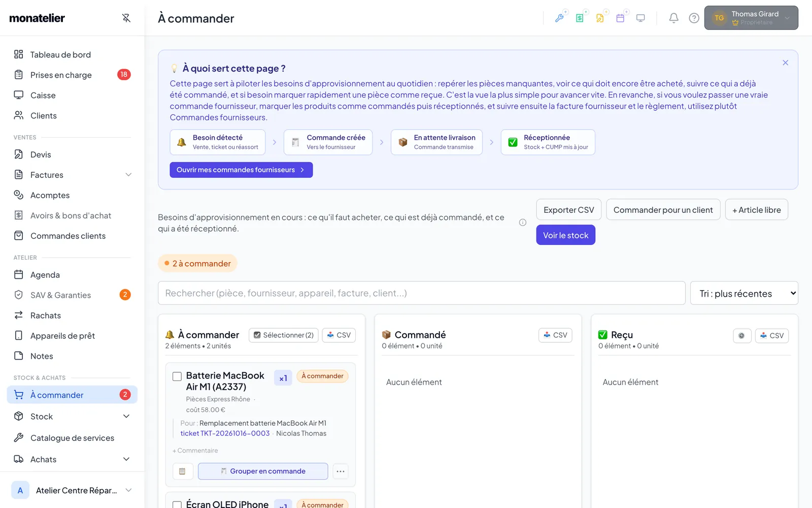Add a comment via + Commentaire
The width and height of the screenshot is (812, 508).
click(x=195, y=451)
